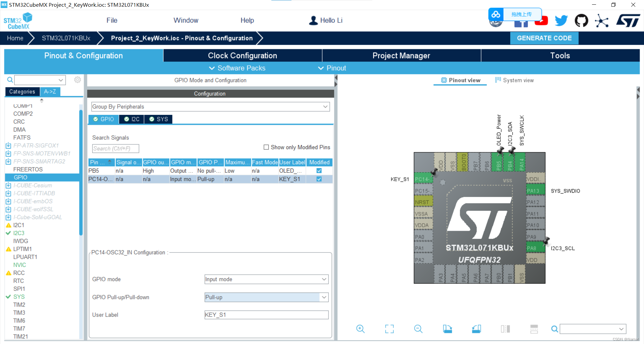Zoom out of the pinout view

[418, 329]
